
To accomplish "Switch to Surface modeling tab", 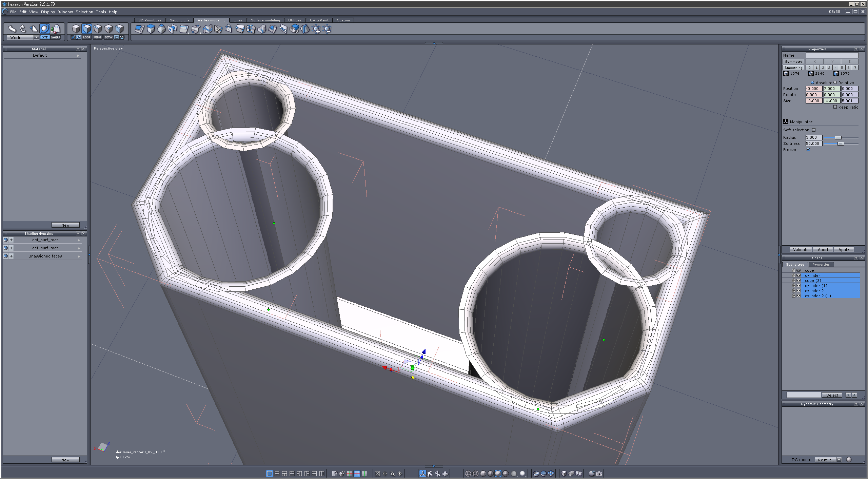I will coord(265,20).
